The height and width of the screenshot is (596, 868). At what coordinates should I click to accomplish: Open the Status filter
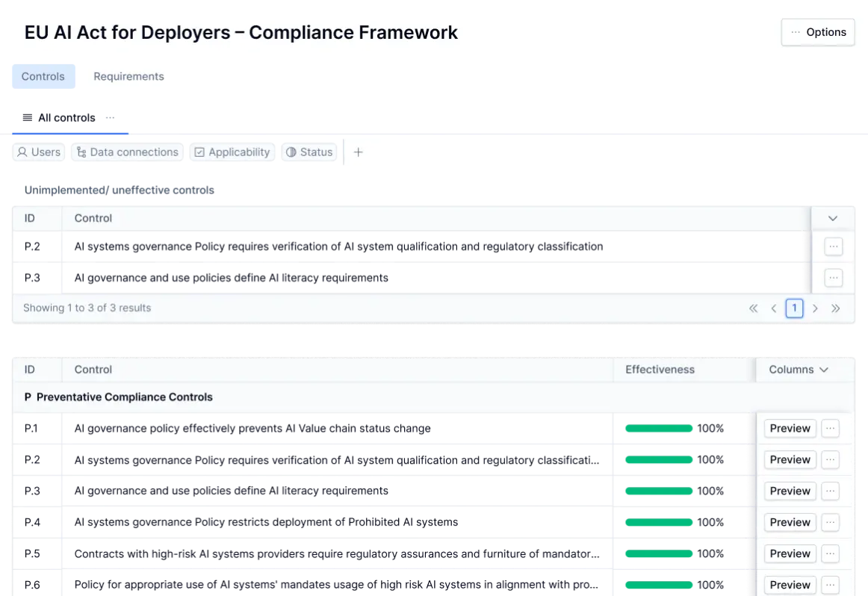[x=309, y=152]
